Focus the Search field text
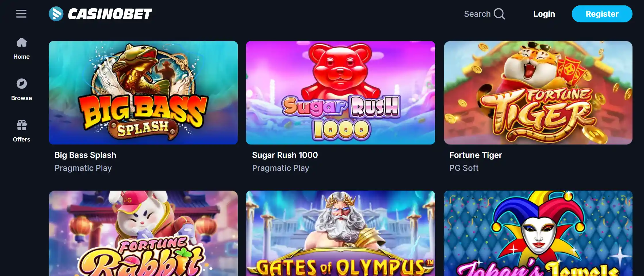Viewport: 644px width, 276px height. (477, 14)
